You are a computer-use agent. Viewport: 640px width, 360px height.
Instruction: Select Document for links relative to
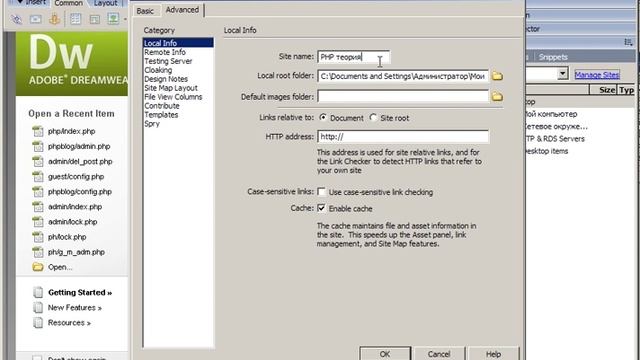tap(323, 118)
